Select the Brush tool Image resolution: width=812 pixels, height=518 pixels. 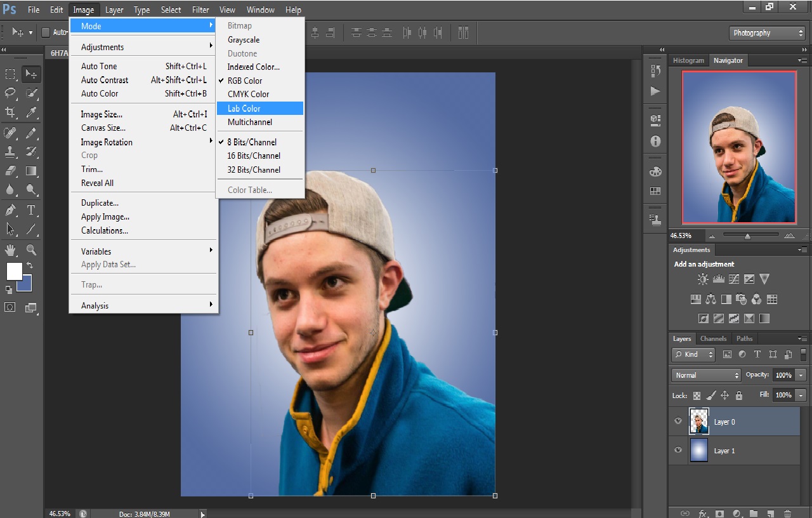pos(31,133)
